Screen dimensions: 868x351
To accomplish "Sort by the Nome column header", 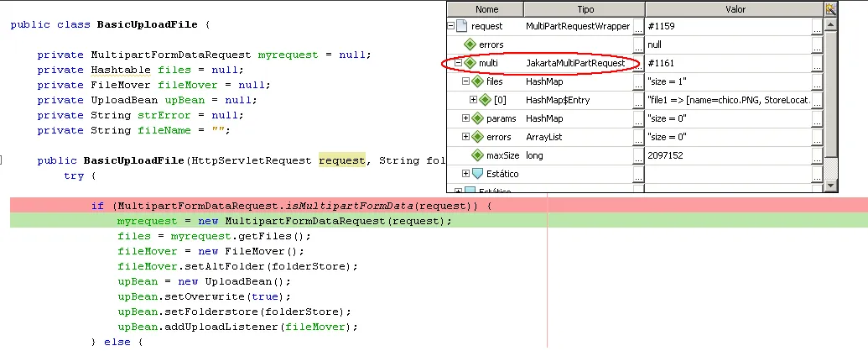I will 486,9.
